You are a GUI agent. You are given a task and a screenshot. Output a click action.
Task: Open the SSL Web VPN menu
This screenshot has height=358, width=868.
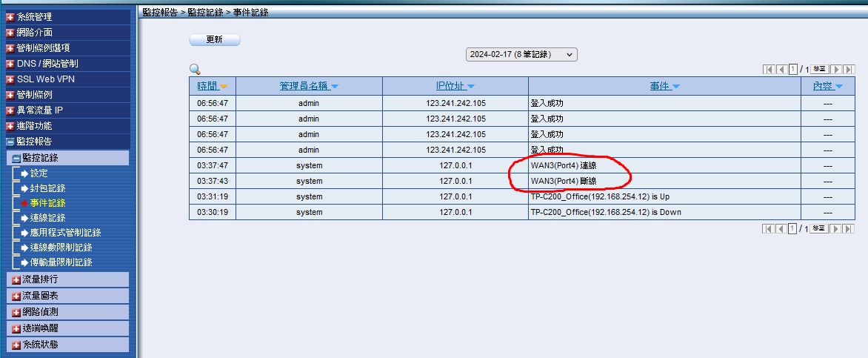point(45,79)
